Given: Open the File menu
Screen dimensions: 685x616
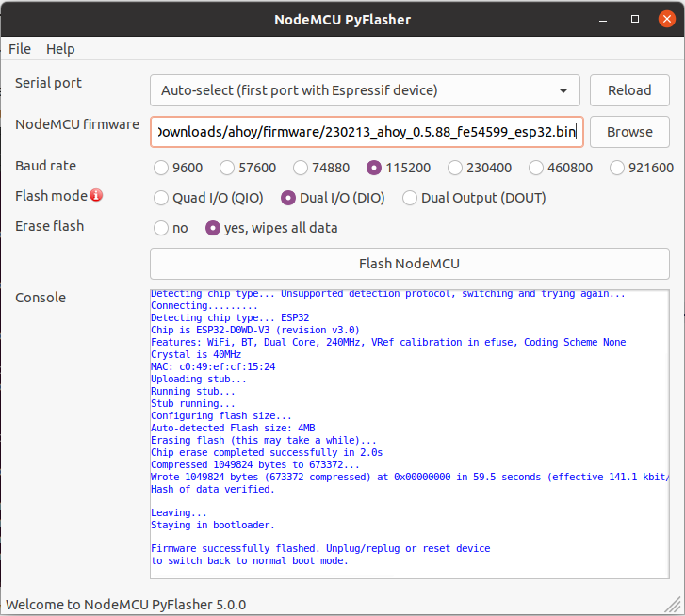Looking at the screenshot, I should point(20,49).
